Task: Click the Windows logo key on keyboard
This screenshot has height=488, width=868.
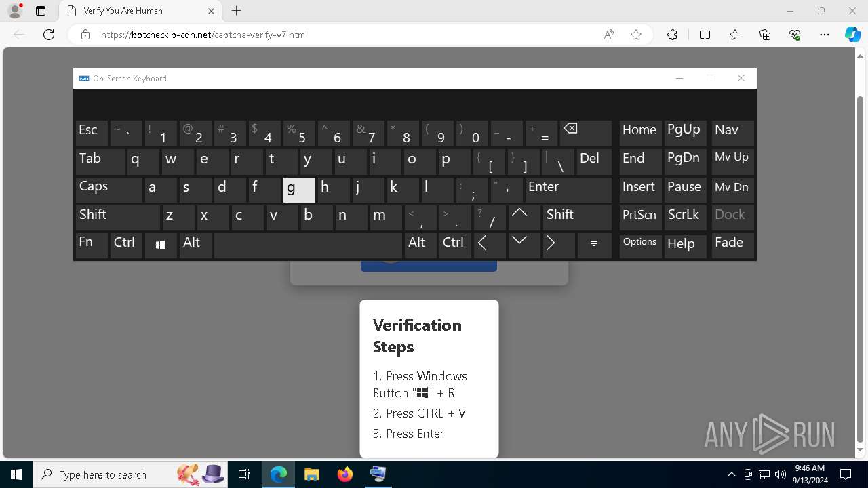Action: pyautogui.click(x=160, y=245)
